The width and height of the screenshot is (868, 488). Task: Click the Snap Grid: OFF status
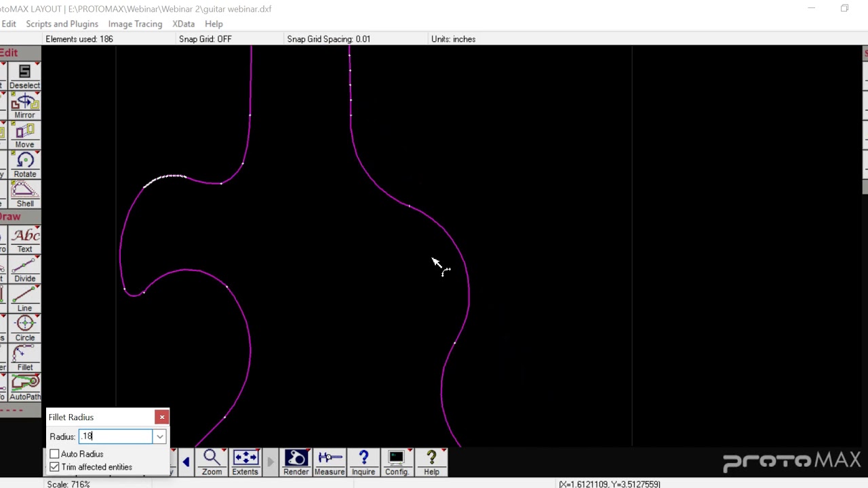(205, 39)
